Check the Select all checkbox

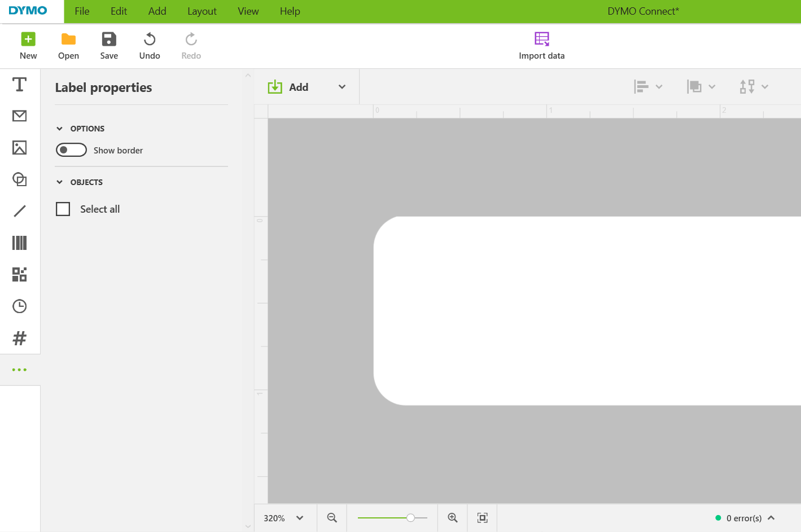tap(63, 209)
